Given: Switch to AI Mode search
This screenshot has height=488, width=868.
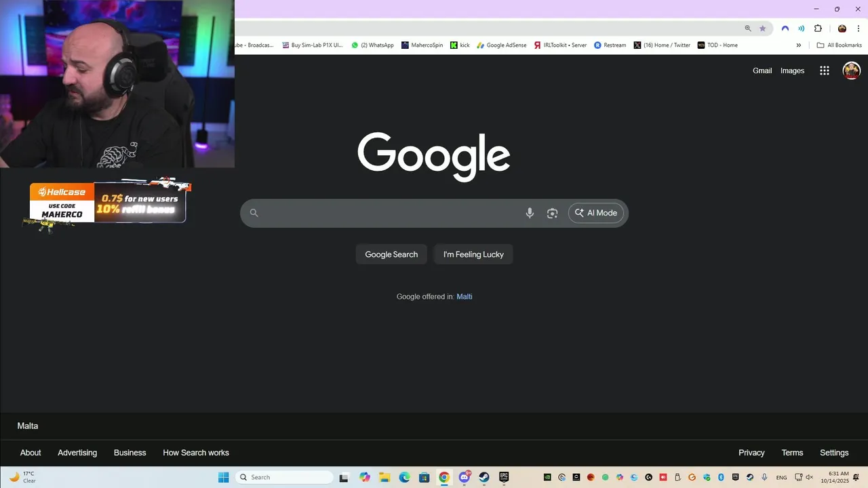Looking at the screenshot, I should click(x=596, y=213).
